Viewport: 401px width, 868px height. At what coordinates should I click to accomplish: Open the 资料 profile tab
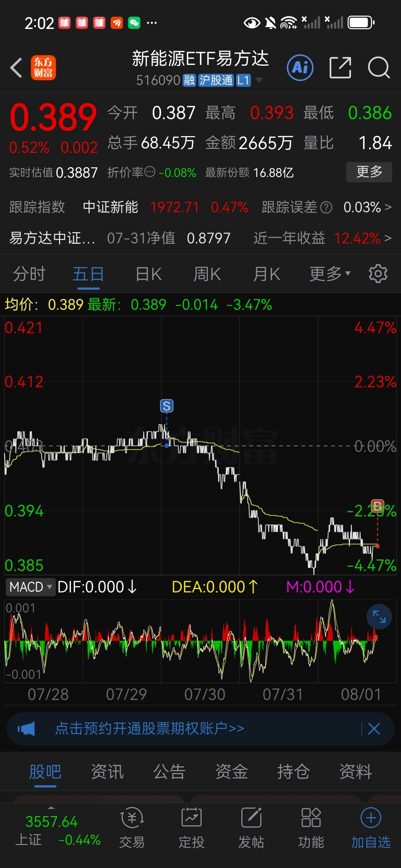coord(356,772)
